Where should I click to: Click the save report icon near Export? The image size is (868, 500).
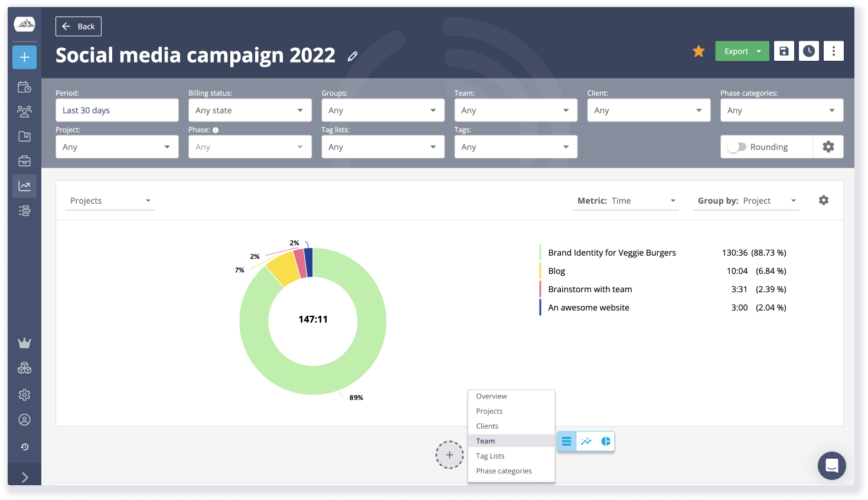click(784, 51)
